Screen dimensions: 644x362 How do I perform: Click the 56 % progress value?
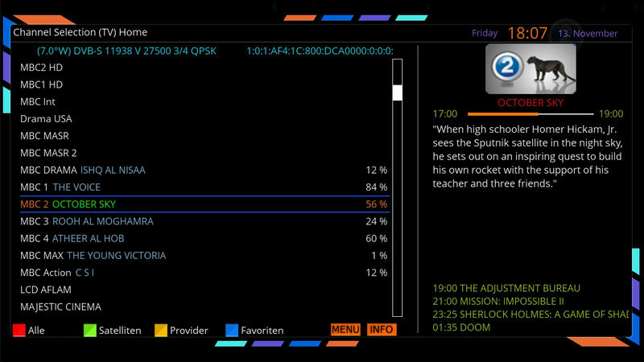(376, 204)
